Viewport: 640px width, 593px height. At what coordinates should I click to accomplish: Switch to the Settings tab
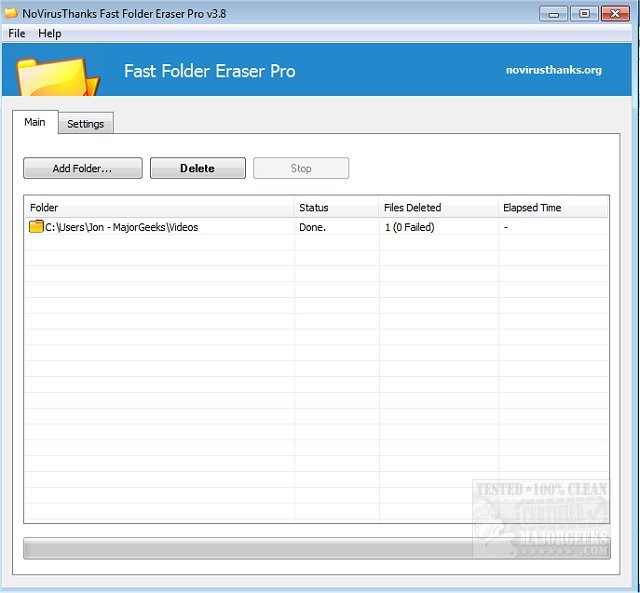86,124
